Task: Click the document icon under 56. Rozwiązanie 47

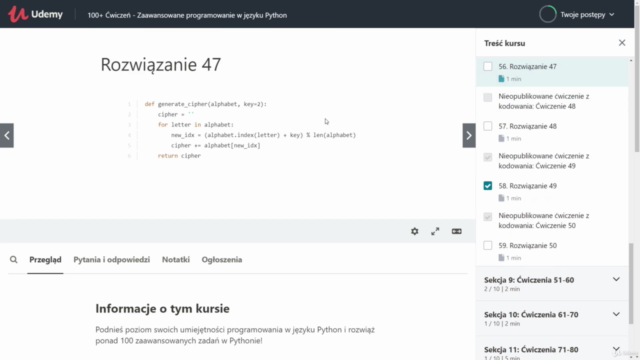Action: click(x=501, y=79)
